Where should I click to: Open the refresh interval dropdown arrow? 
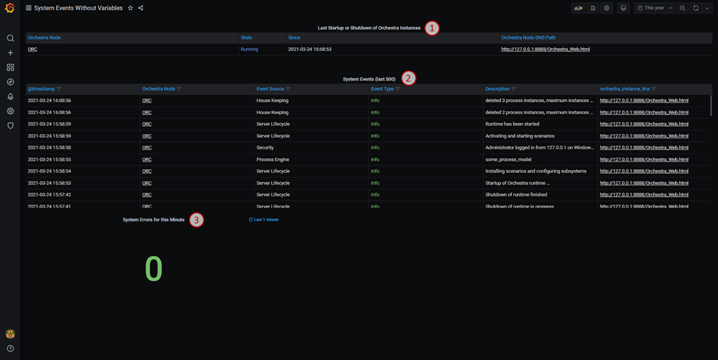pyautogui.click(x=707, y=8)
